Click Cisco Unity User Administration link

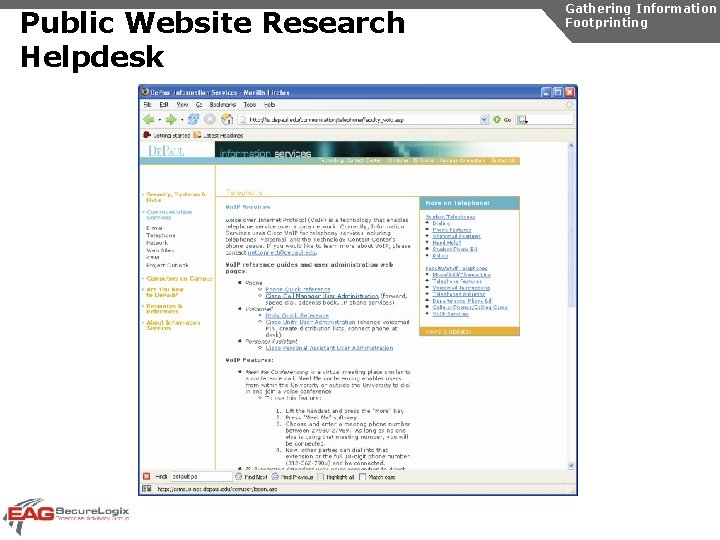coord(310,322)
